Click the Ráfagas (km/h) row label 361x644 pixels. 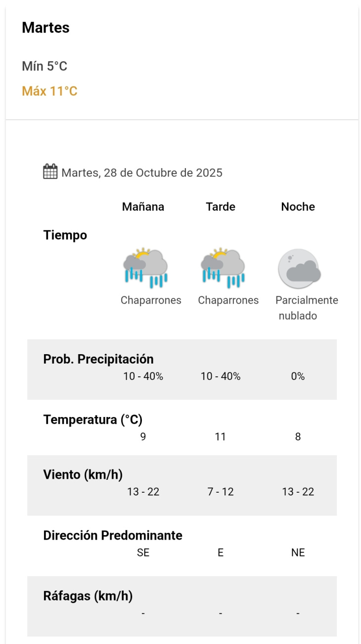(88, 597)
